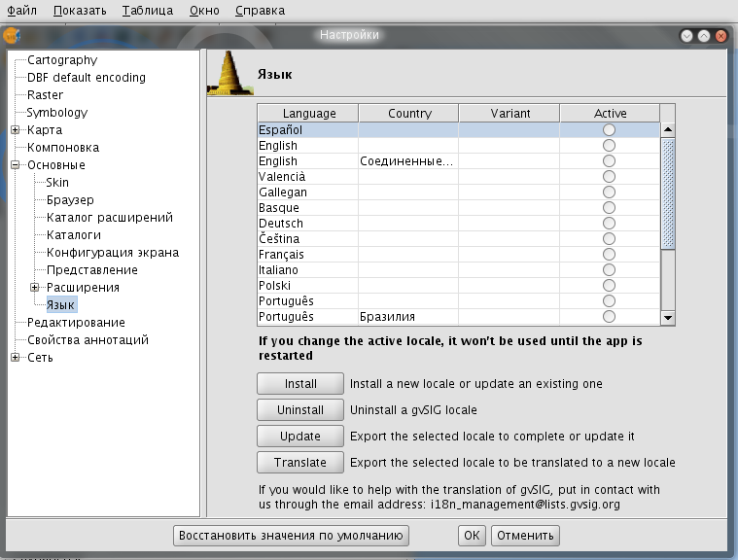Activate the Basque radio button

tap(609, 207)
